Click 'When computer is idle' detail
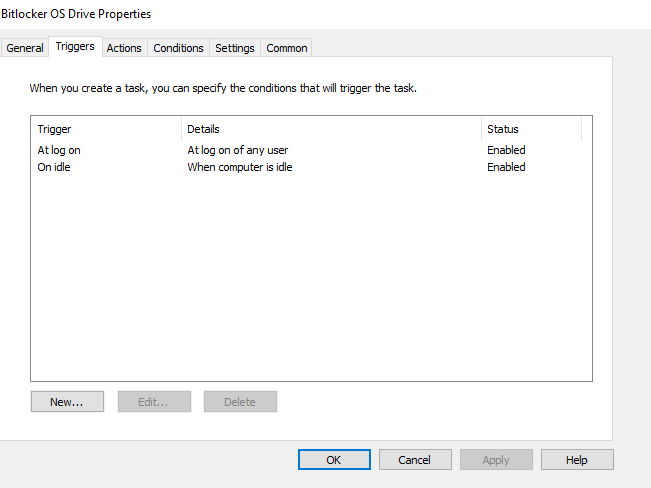The height and width of the screenshot is (488, 651). (x=240, y=167)
